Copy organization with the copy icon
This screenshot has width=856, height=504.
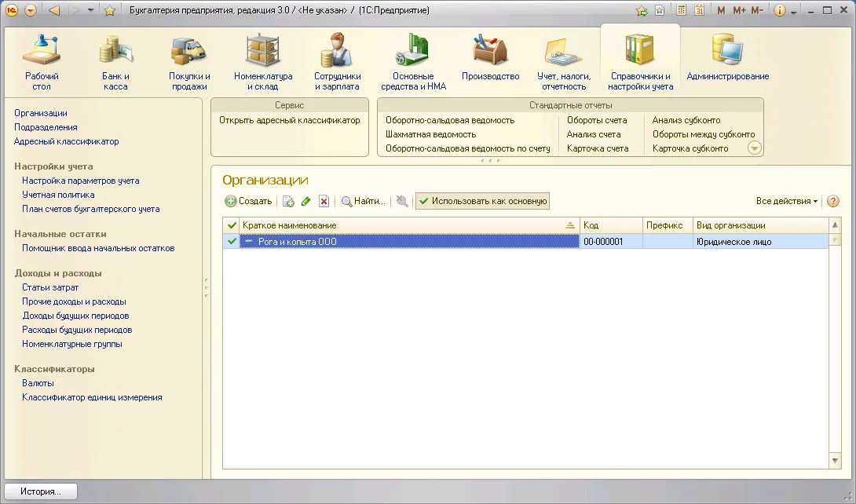pos(288,201)
